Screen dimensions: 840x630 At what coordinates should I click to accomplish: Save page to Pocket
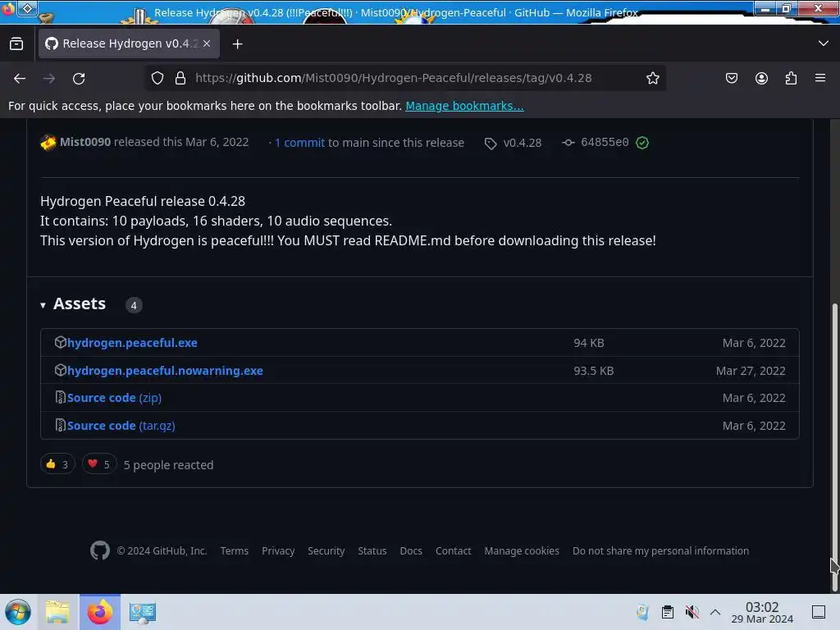731,78
